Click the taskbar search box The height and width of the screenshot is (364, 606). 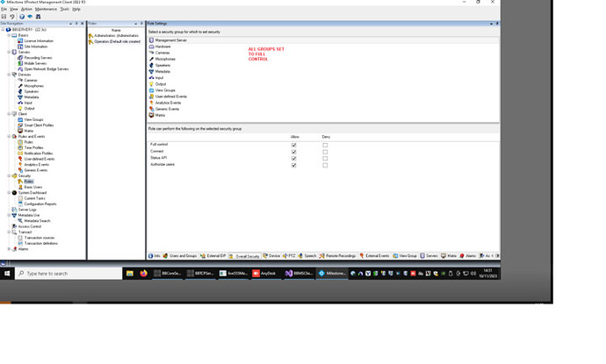point(69,274)
